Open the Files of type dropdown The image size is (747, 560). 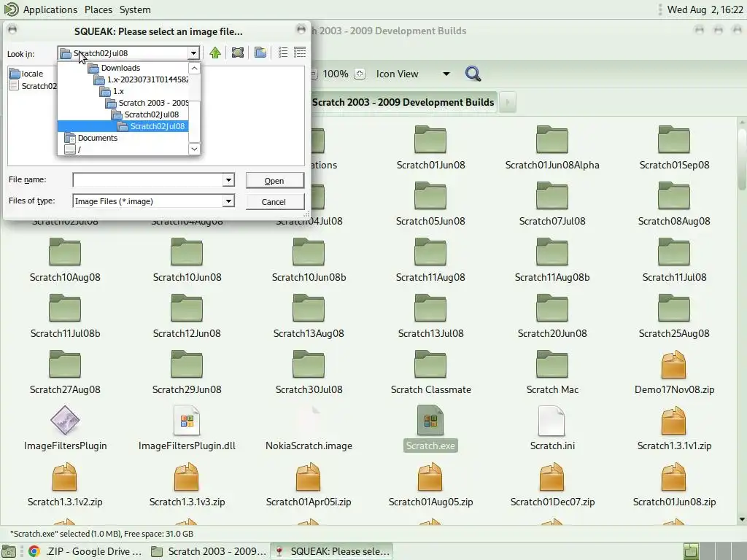click(x=228, y=201)
